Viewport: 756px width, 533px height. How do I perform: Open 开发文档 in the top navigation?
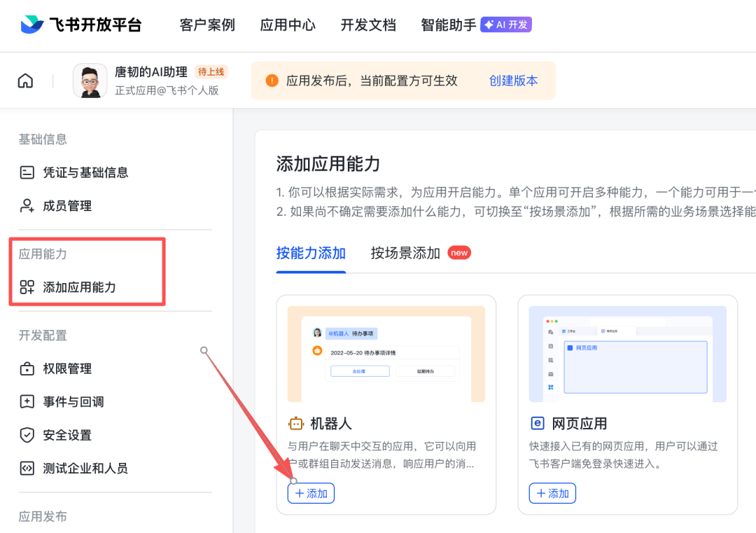(x=368, y=25)
